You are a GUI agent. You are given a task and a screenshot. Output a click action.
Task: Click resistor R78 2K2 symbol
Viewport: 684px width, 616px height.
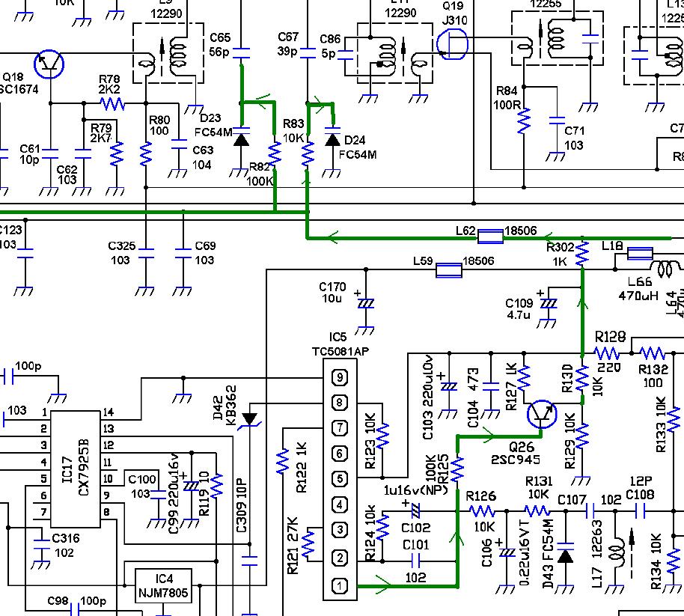click(x=113, y=104)
